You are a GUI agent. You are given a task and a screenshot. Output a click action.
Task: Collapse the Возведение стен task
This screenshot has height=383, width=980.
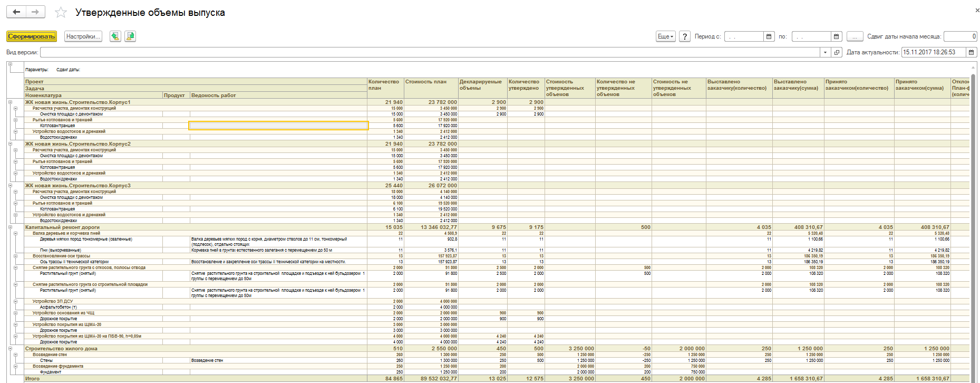(x=16, y=355)
